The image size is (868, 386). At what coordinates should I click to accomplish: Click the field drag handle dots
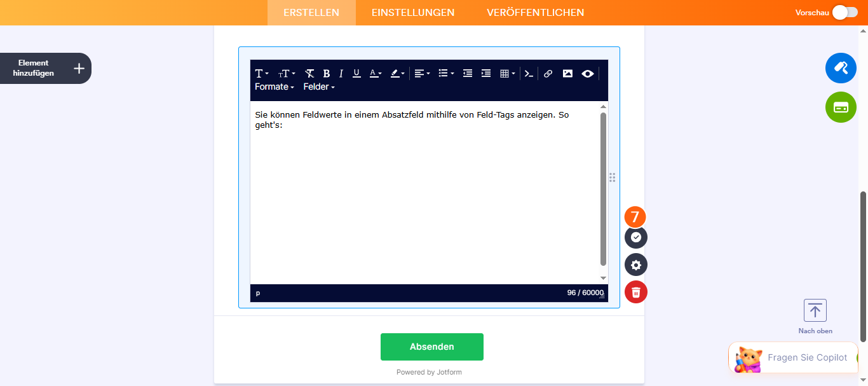pyautogui.click(x=613, y=177)
